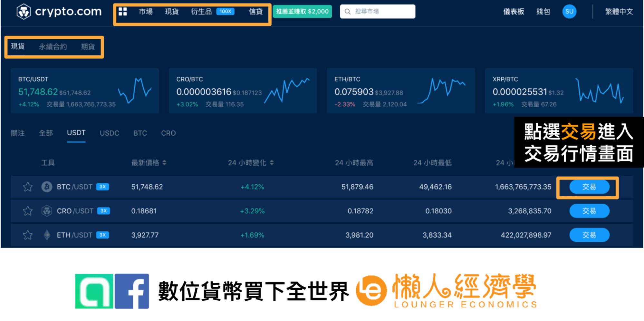
Task: Open the 錢包 wallet link
Action: click(543, 12)
